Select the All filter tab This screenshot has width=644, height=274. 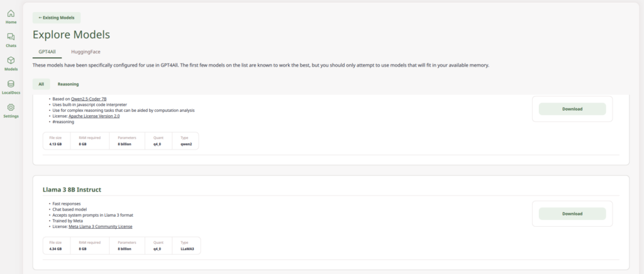pyautogui.click(x=42, y=84)
